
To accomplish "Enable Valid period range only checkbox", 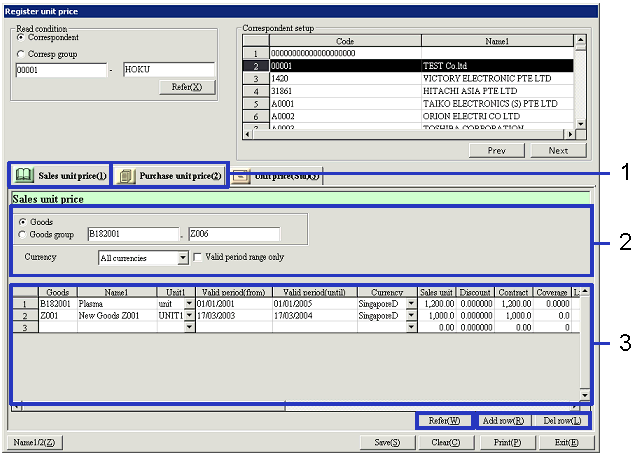I will pos(198,257).
